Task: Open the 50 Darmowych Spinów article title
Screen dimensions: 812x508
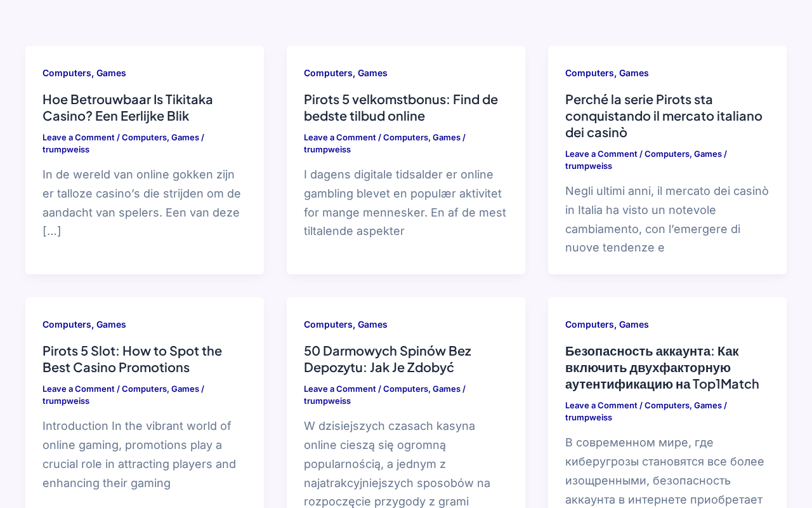Action: [388, 359]
